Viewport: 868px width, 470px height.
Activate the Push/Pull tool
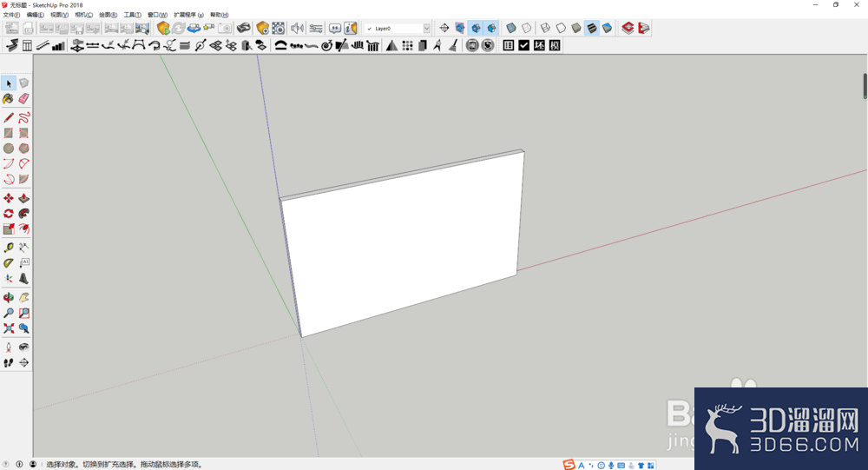point(23,198)
